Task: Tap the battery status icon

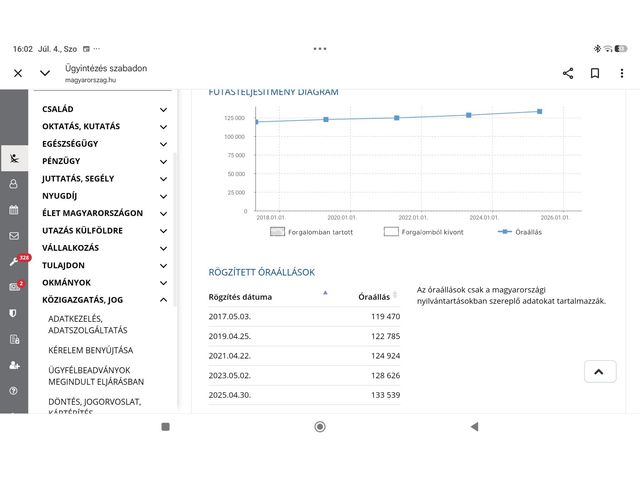Action: point(621,49)
